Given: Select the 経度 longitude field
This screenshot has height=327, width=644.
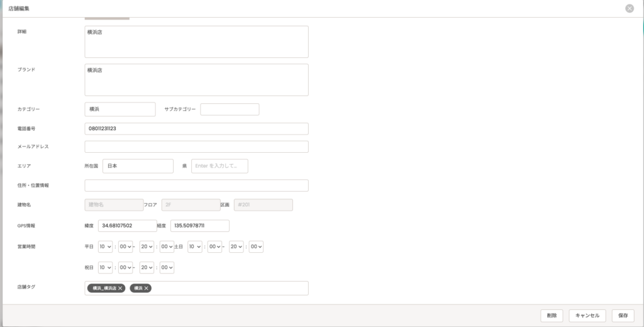Looking at the screenshot, I should pos(199,226).
